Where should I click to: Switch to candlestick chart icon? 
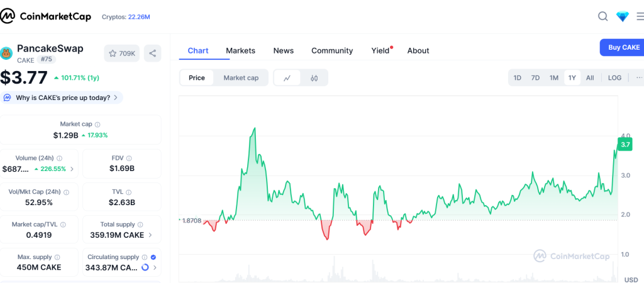[x=314, y=78]
